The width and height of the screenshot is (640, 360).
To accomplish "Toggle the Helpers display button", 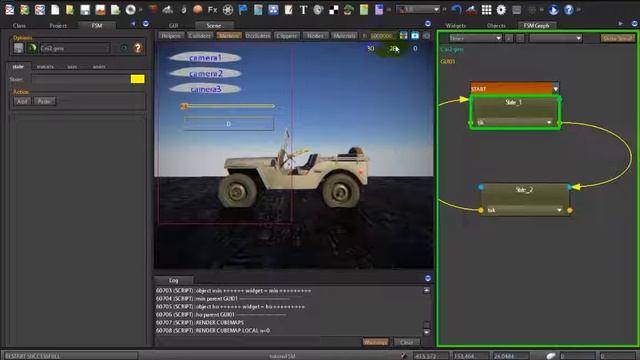I will click(x=171, y=36).
